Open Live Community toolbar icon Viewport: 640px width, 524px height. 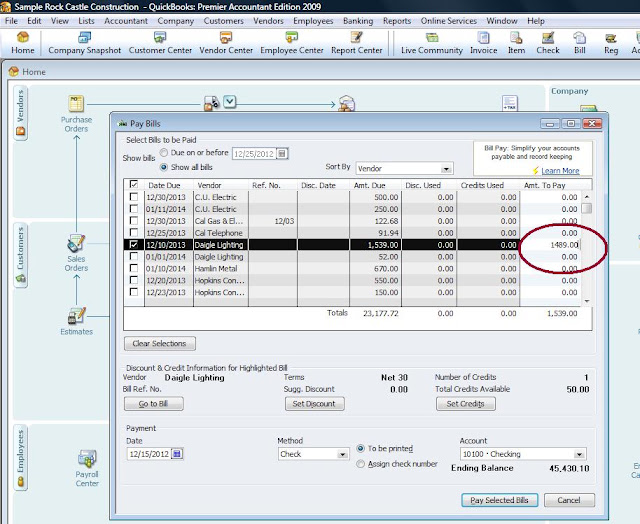[431, 43]
